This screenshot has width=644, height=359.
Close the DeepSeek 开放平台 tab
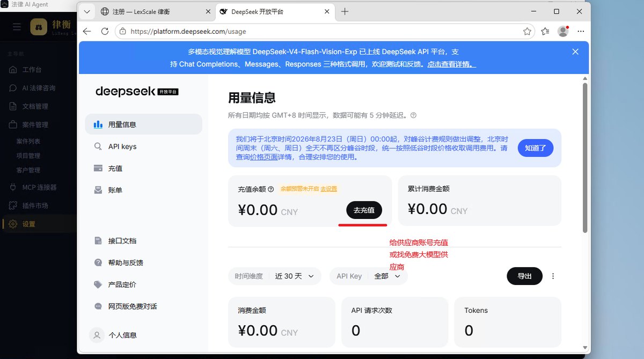(x=327, y=11)
